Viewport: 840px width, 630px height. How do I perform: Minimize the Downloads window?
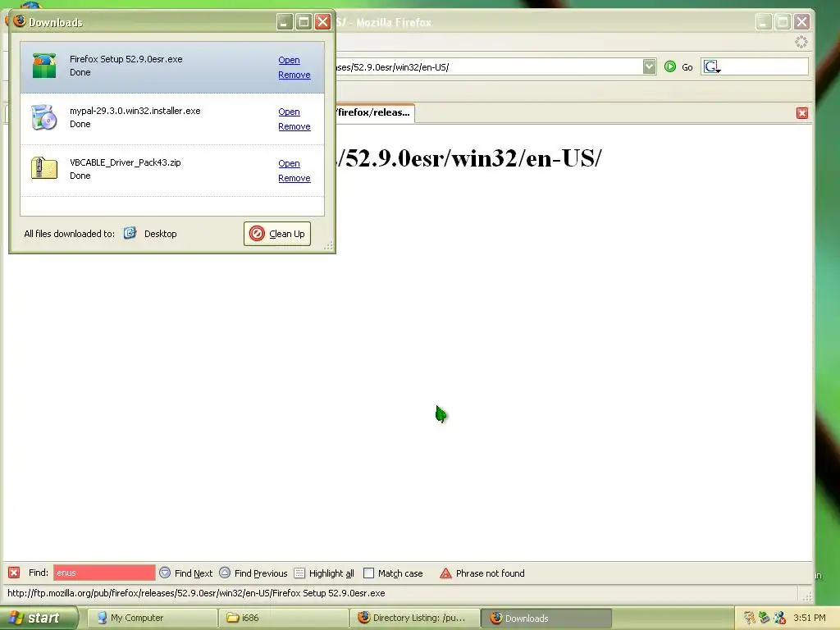[x=285, y=22]
